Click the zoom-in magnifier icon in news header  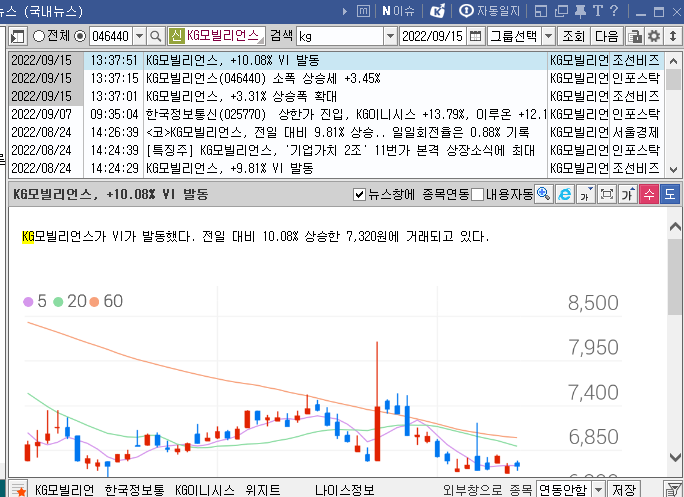point(544,194)
